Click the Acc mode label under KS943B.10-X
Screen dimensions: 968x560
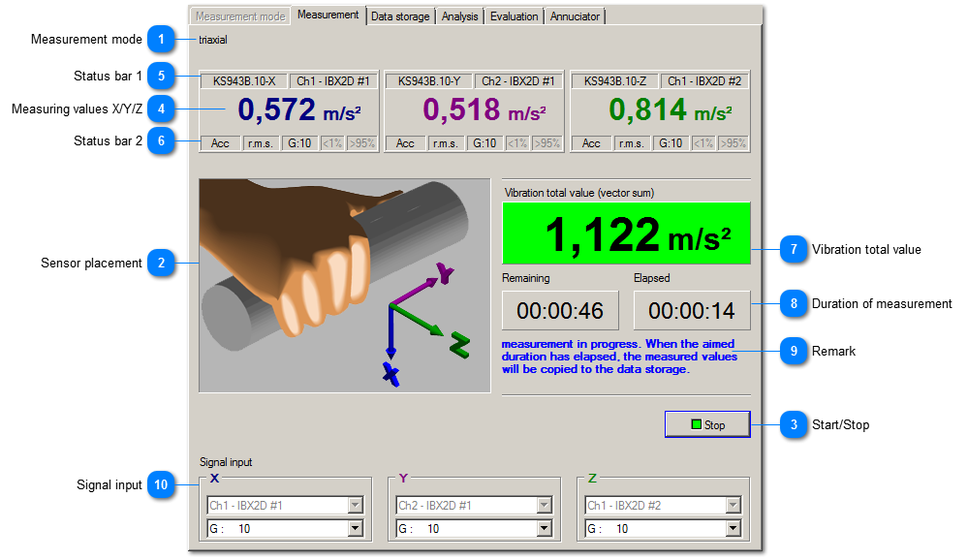pyautogui.click(x=220, y=142)
